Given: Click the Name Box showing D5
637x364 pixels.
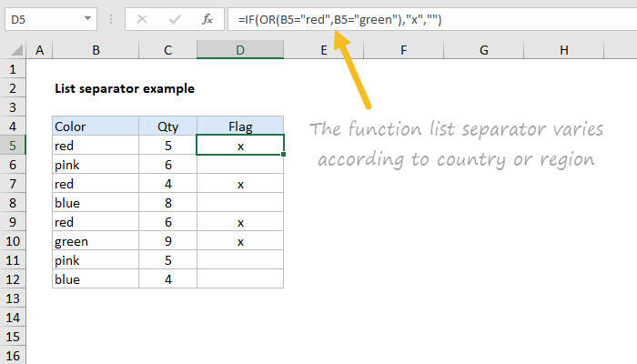Looking at the screenshot, I should click(41, 18).
